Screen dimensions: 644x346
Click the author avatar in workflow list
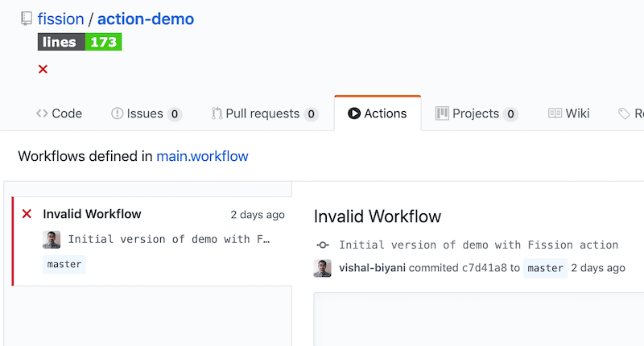tap(52, 240)
